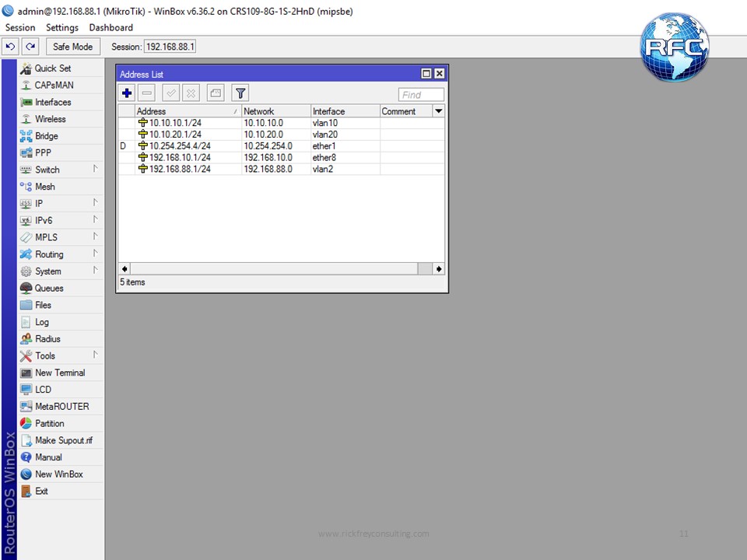Image resolution: width=747 pixels, height=560 pixels.
Task: Expand the MPLS submenu
Action: point(61,238)
